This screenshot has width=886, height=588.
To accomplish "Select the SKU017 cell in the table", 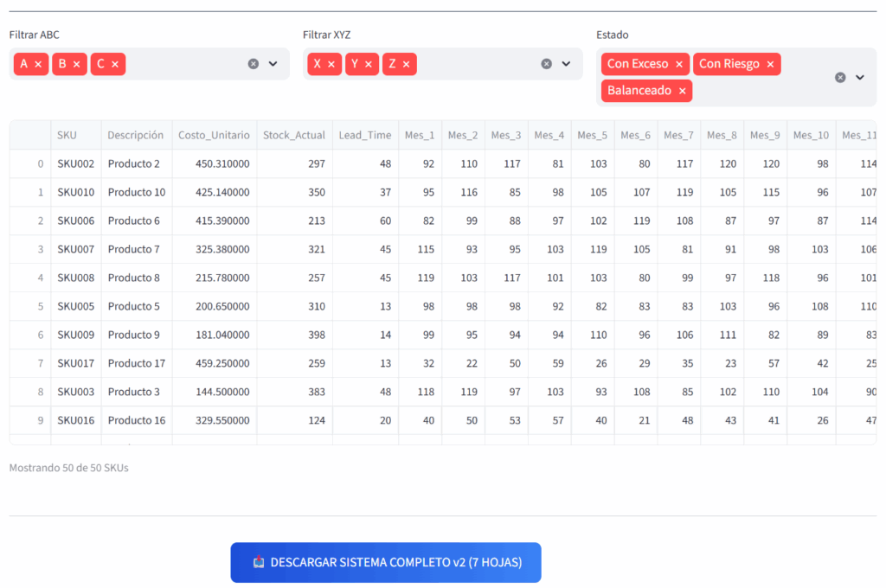I will [x=75, y=363].
